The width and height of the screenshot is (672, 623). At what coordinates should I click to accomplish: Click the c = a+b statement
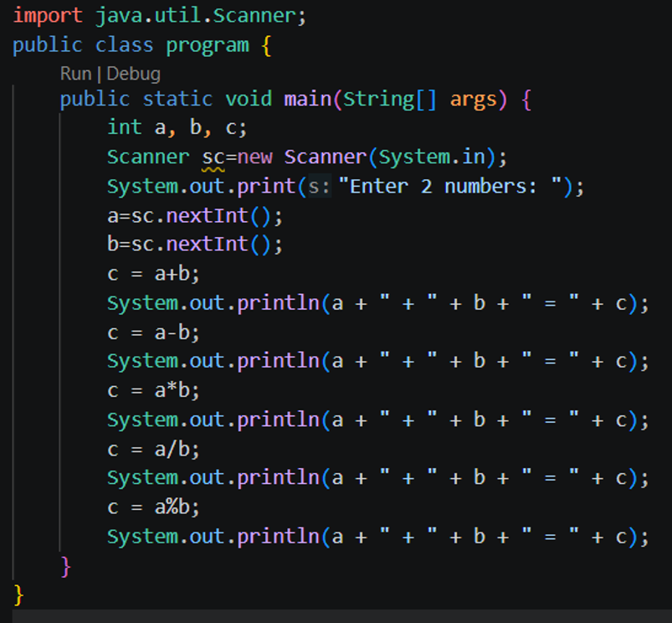click(x=153, y=274)
